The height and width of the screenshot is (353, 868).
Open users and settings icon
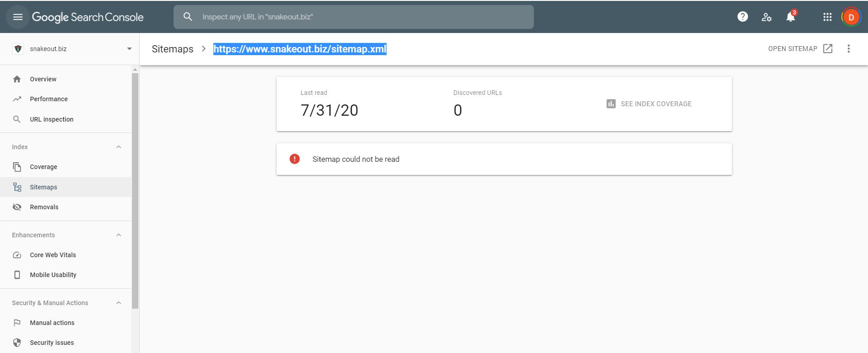(766, 17)
